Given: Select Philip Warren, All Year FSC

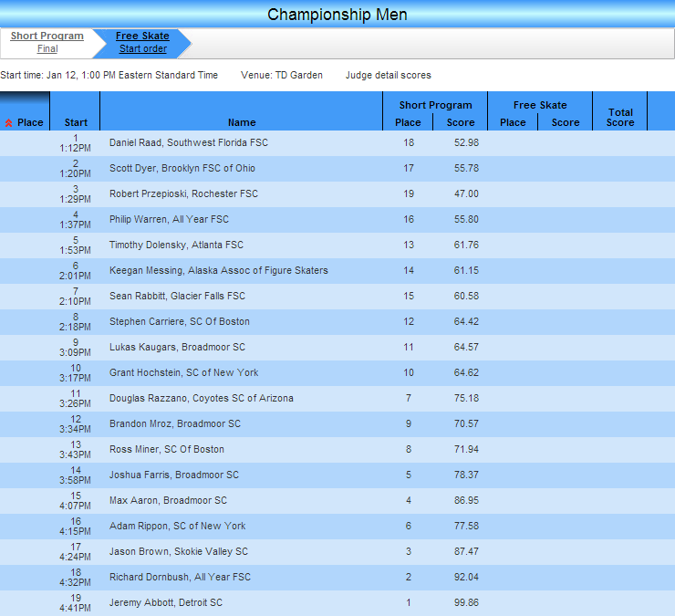Looking at the screenshot, I should [x=169, y=219].
